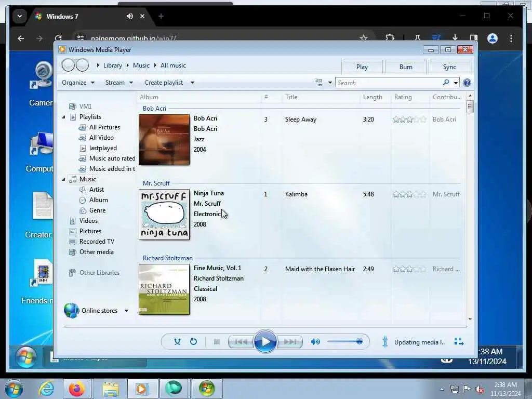Select the Sleep Away track
This screenshot has height=399, width=532.
pyautogui.click(x=301, y=119)
